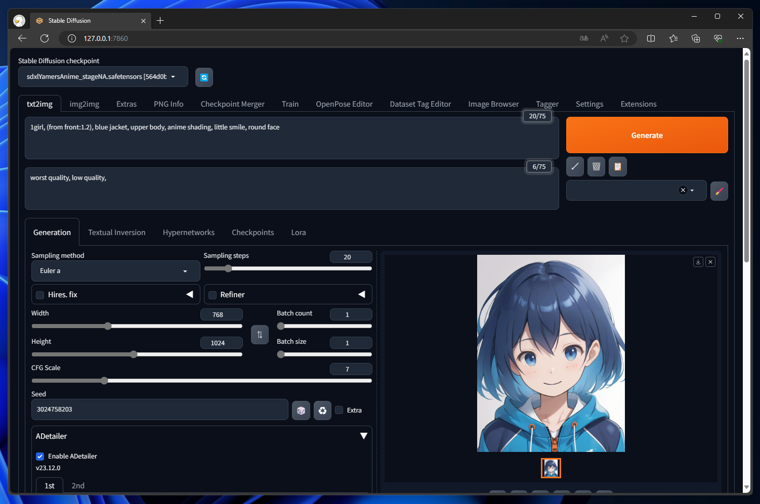760x504 pixels.
Task: Go back in browser
Action: point(22,38)
